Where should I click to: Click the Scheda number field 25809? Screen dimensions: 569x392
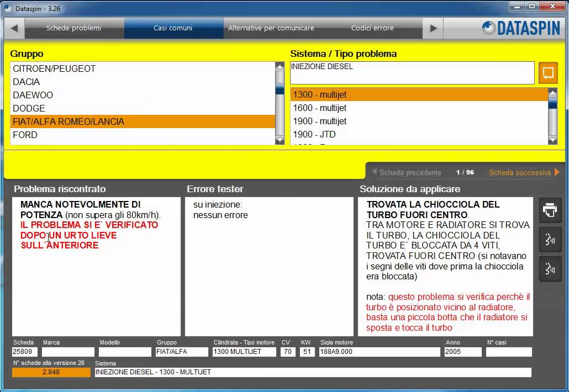tap(25, 352)
